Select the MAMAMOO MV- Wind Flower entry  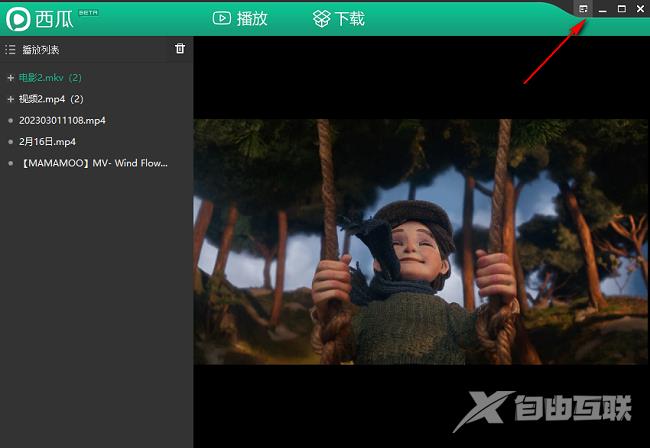93,162
